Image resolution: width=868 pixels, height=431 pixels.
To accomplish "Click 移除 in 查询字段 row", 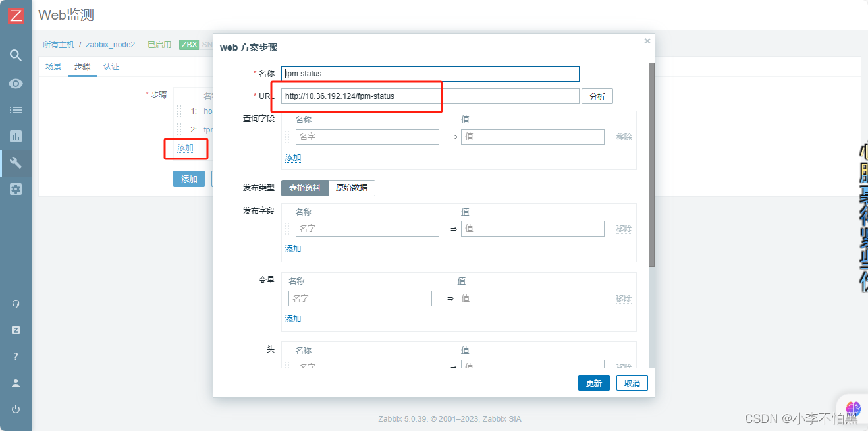I will (624, 137).
